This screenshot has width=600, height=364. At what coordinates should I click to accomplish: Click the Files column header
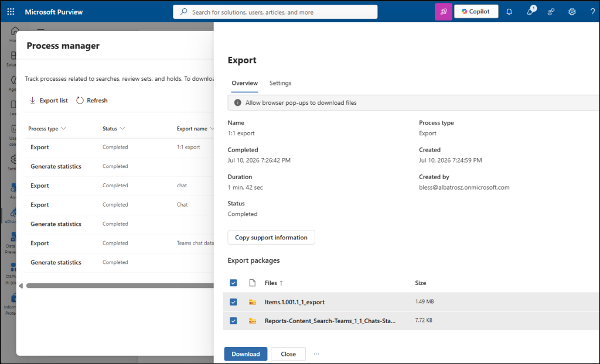(271, 283)
